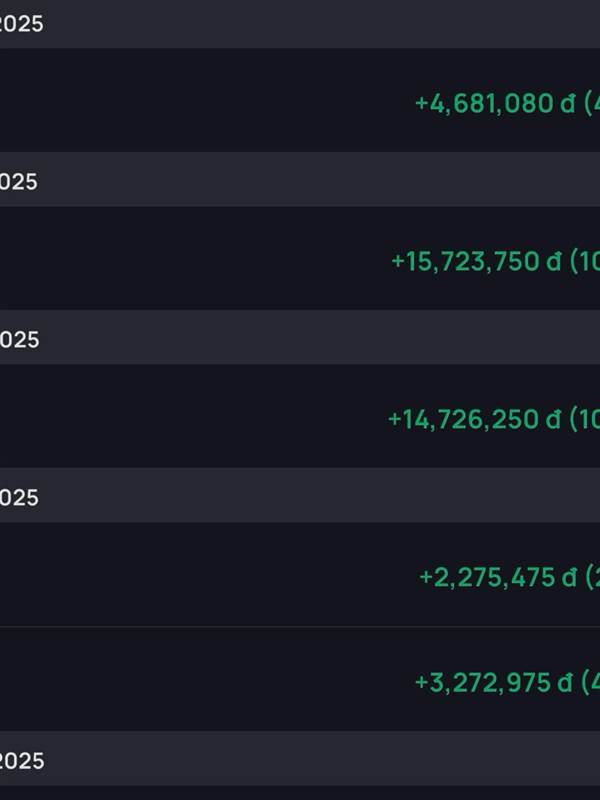Click the date header below +3,272,975 đ row
Image resolution: width=600 pixels, height=800 pixels.
tap(22, 761)
